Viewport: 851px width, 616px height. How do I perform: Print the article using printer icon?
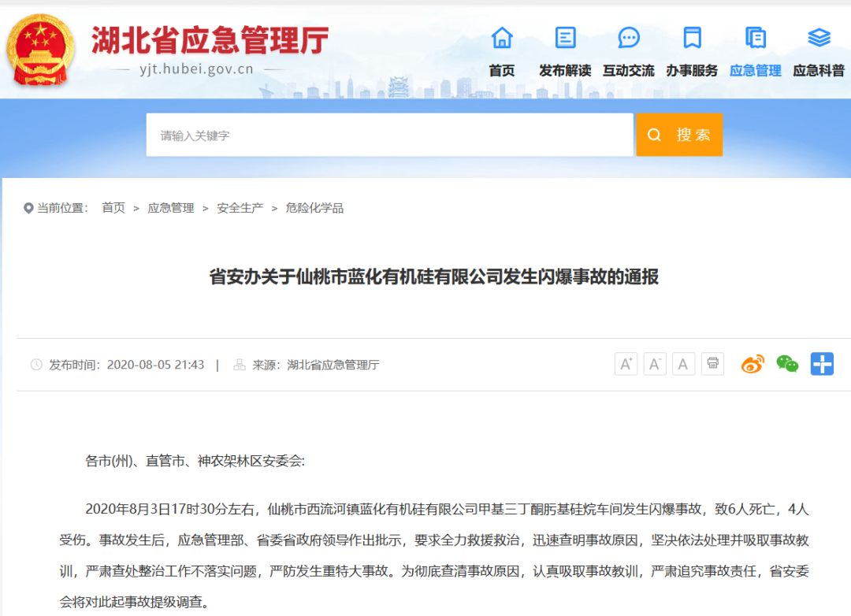click(712, 364)
